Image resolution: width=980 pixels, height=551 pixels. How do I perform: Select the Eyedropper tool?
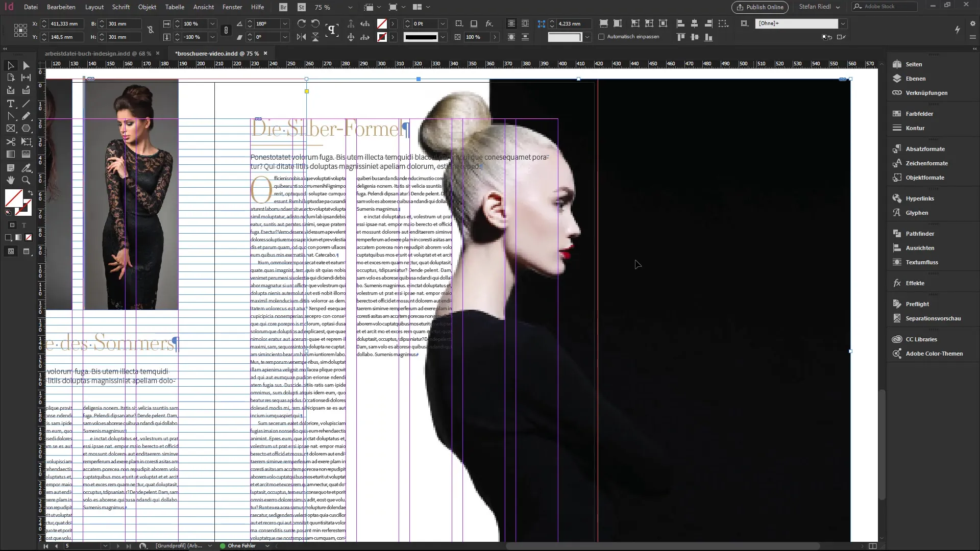[26, 167]
